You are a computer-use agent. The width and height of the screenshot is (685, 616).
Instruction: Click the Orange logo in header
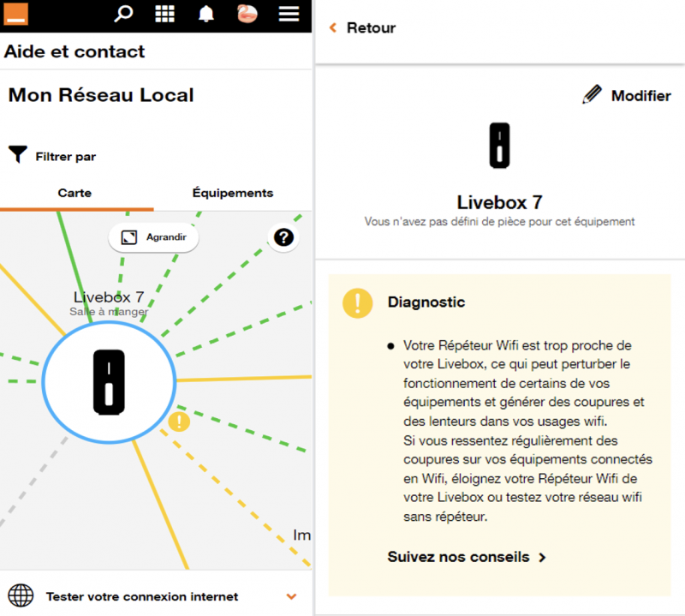tap(15, 13)
